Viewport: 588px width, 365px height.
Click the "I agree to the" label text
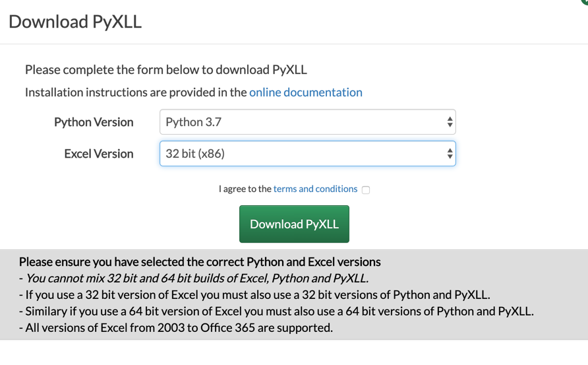coord(245,189)
